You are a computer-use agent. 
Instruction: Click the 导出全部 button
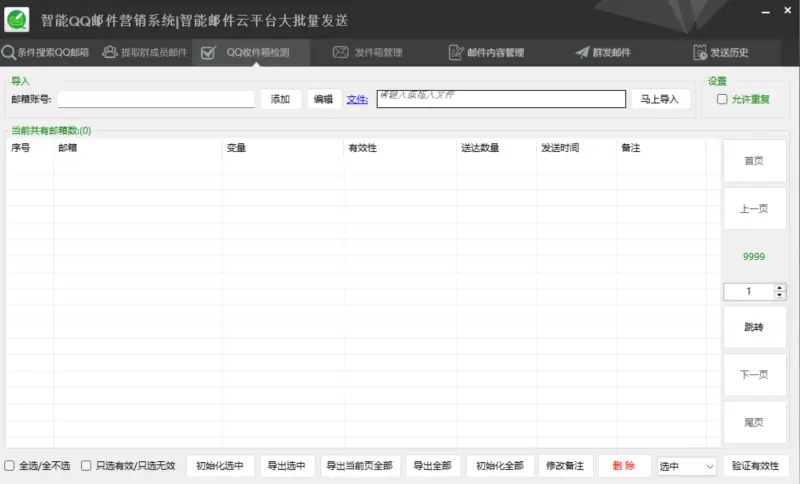(433, 466)
